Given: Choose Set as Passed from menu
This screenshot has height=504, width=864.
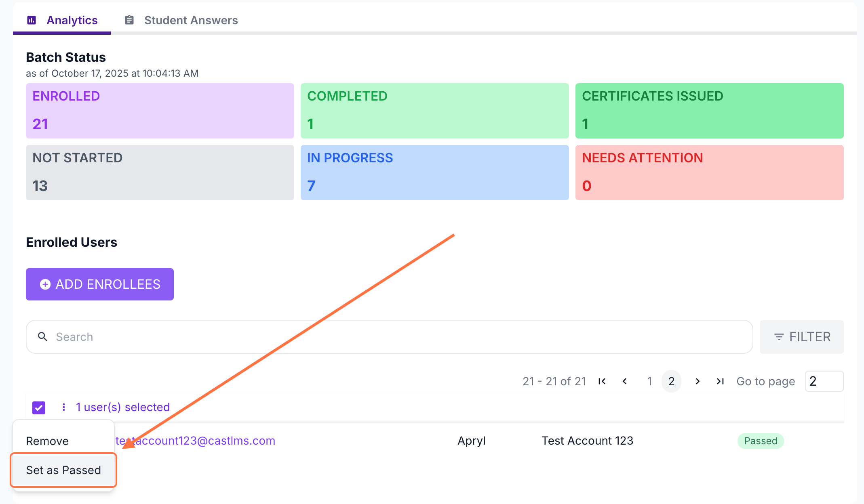Looking at the screenshot, I should (63, 470).
